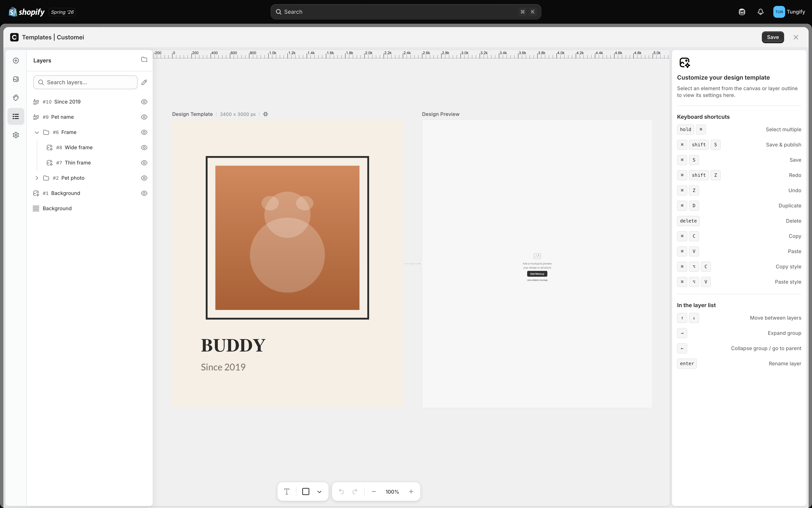
Task: Hide the Thin frame layer
Action: click(x=144, y=163)
